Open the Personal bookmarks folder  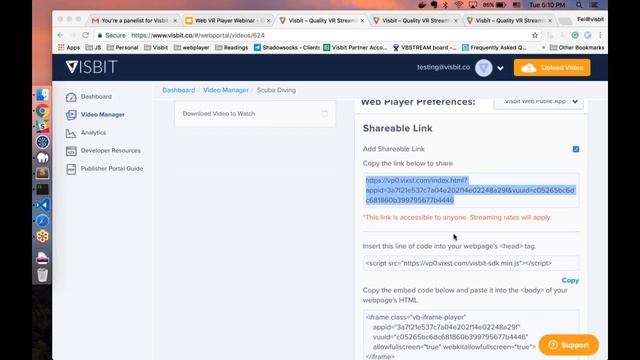(122, 48)
